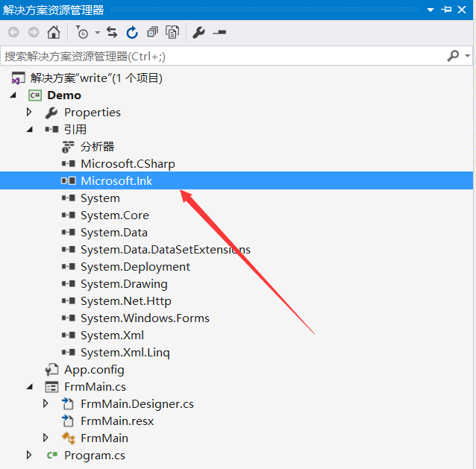Collapse the FrmMain.cs tree node

coord(29,386)
